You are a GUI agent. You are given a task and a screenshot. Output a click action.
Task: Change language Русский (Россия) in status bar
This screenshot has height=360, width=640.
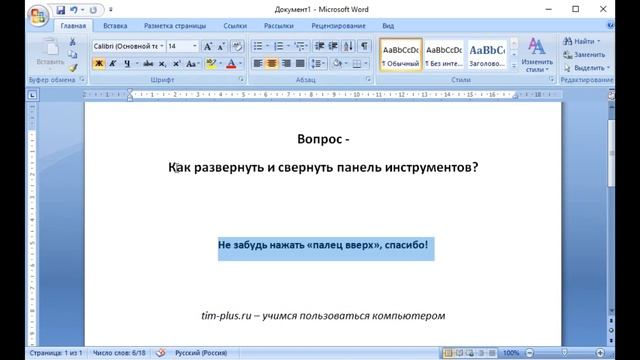click(201, 353)
